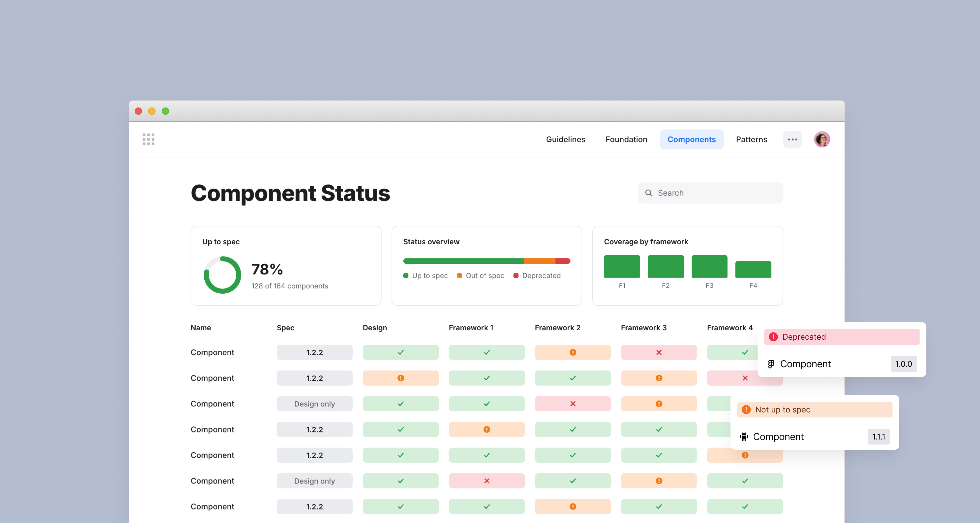Click the green dot beside Up to spec legend
The image size is (980, 523).
[406, 276]
